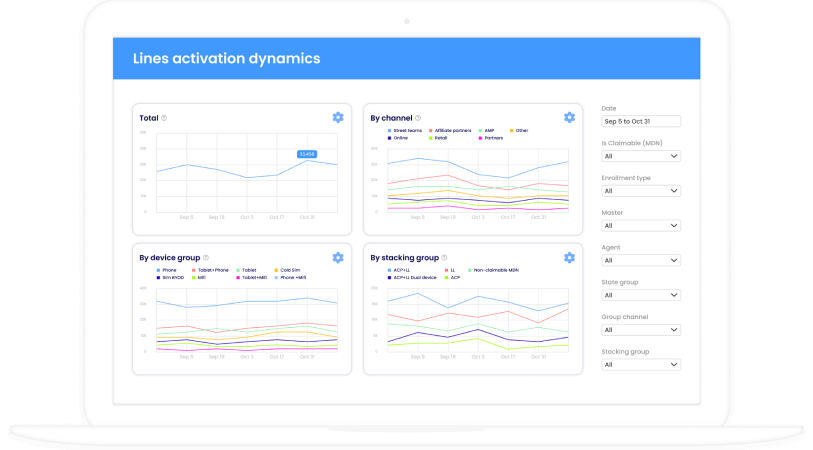Click the Cold Sim legend label
The image size is (813, 450).
(x=289, y=270)
